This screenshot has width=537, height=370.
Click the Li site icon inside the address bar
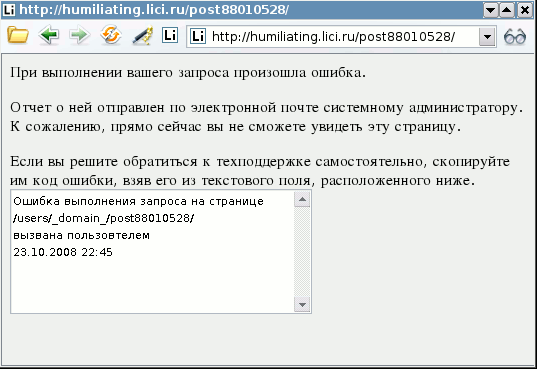pos(198,36)
